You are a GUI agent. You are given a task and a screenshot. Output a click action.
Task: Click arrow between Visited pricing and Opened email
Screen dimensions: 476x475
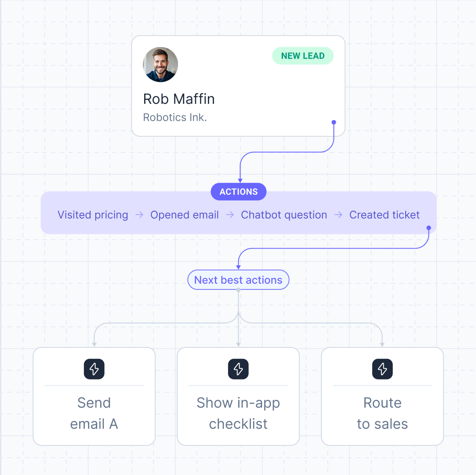pyautogui.click(x=139, y=215)
